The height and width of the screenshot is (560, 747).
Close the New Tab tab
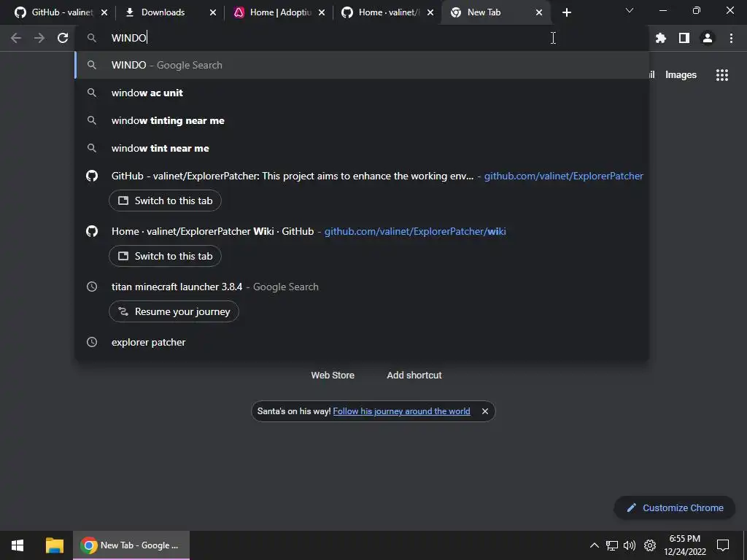tap(539, 12)
